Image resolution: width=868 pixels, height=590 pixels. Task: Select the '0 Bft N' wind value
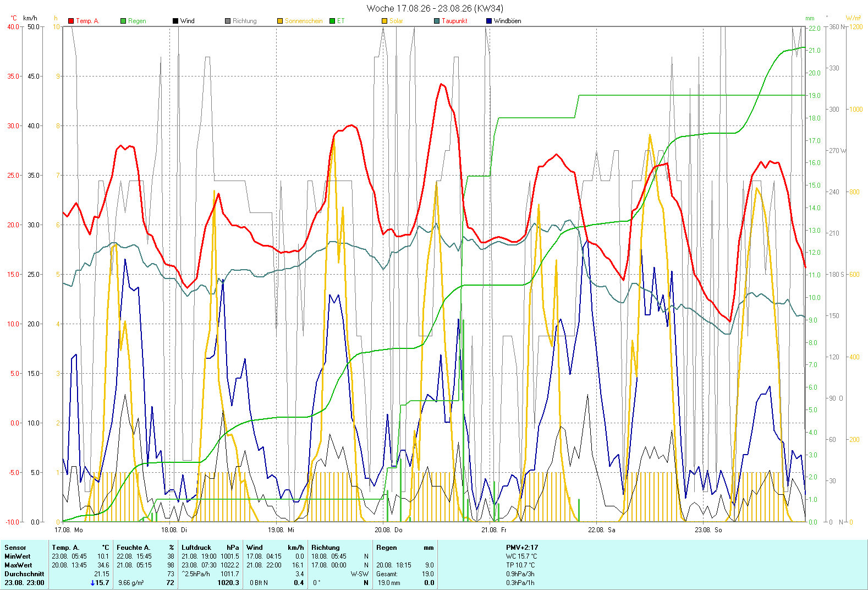tap(259, 583)
